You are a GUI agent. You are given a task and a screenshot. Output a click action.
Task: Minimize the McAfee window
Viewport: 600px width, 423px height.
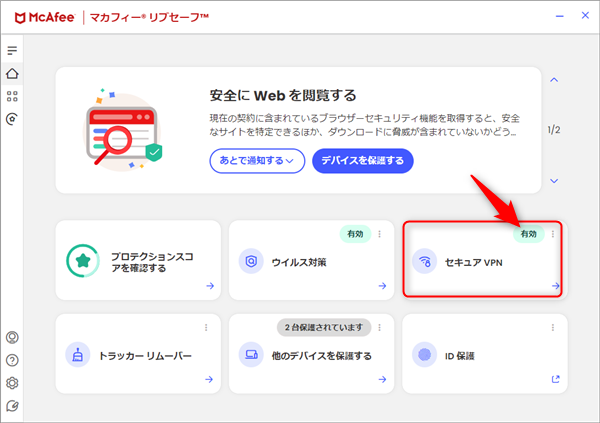(560, 16)
